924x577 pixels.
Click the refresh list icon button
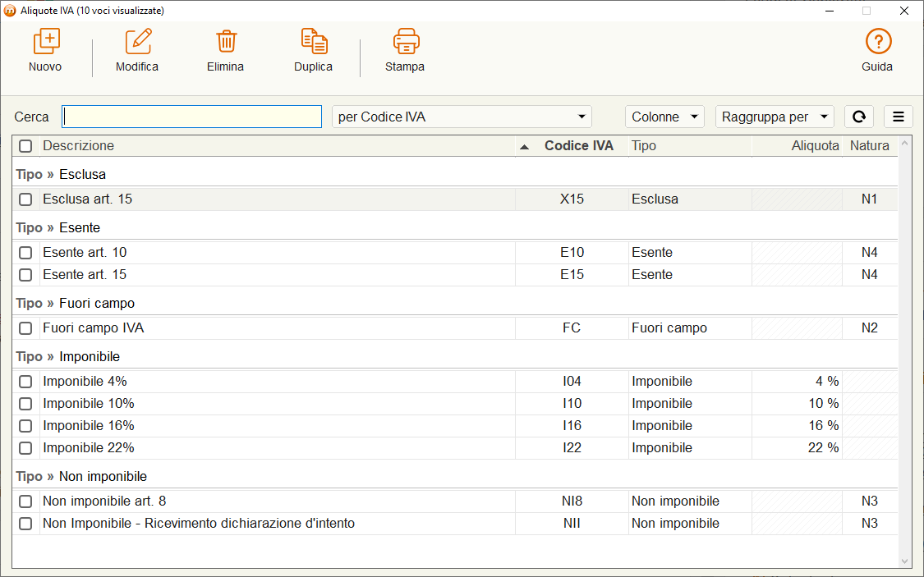(x=858, y=117)
